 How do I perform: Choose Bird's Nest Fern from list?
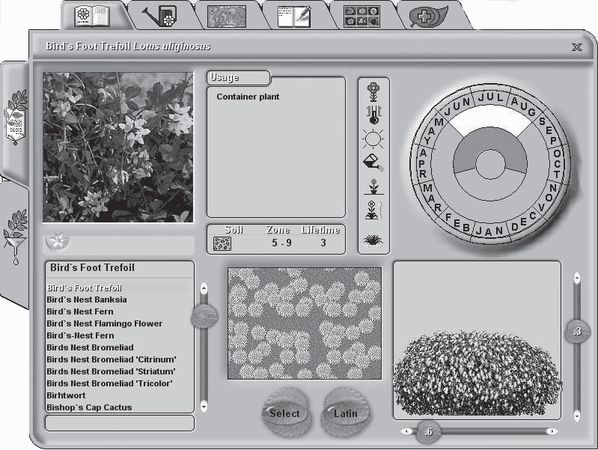[80, 312]
